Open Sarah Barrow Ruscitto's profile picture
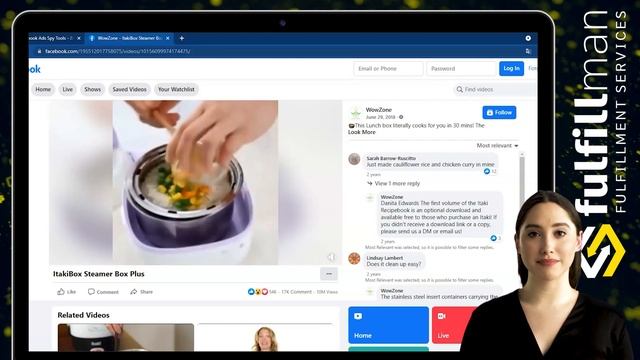The height and width of the screenshot is (360, 640). point(354,159)
